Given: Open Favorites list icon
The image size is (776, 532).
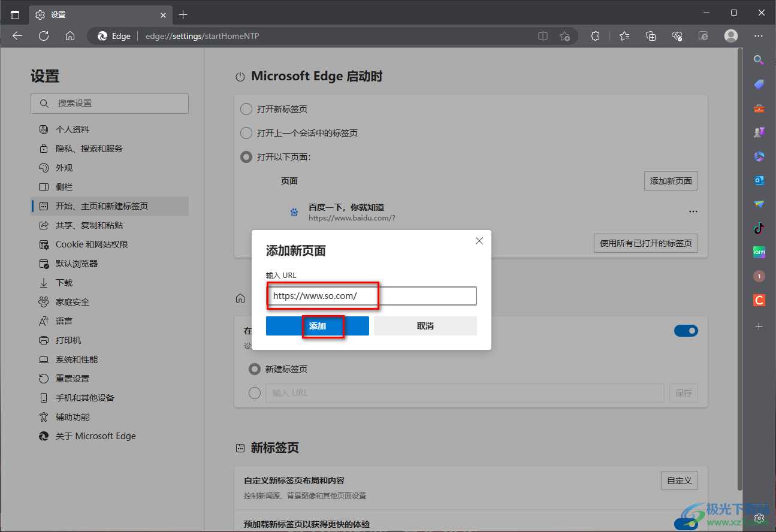Looking at the screenshot, I should point(624,36).
